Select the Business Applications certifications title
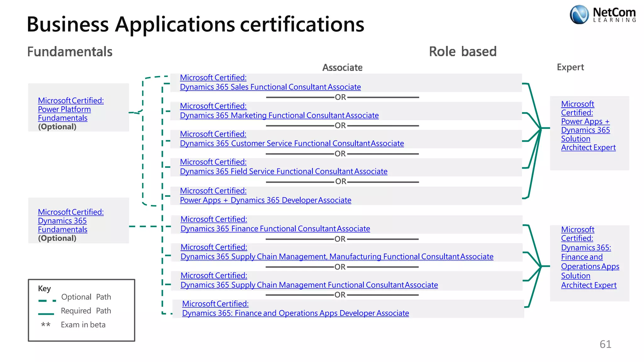Screen dimensions: 644x362 click(x=196, y=24)
